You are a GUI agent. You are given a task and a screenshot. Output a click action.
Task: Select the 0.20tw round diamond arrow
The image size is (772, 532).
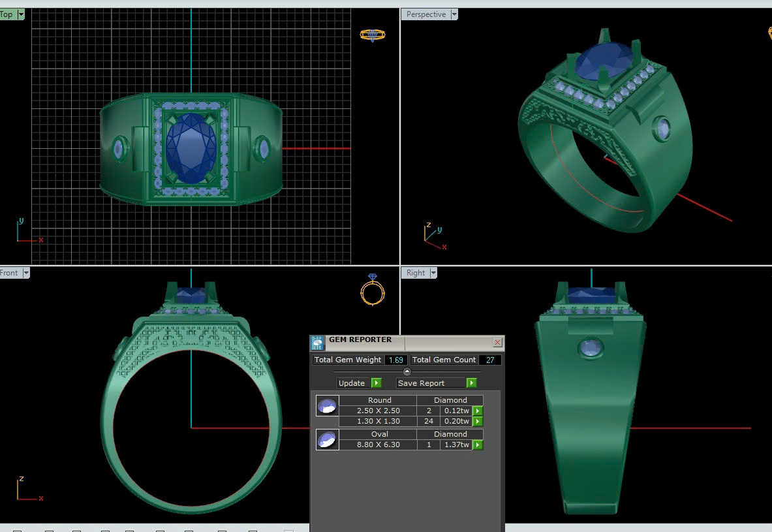click(x=478, y=422)
